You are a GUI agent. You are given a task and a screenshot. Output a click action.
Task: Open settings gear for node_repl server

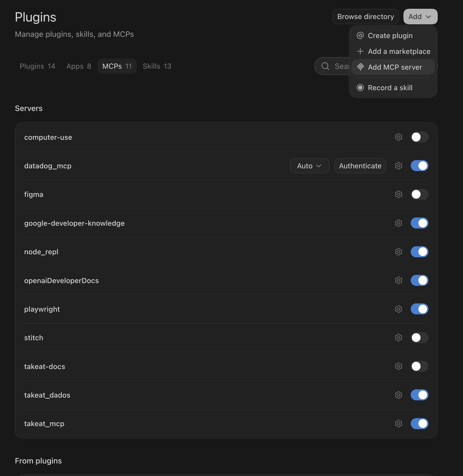click(398, 252)
